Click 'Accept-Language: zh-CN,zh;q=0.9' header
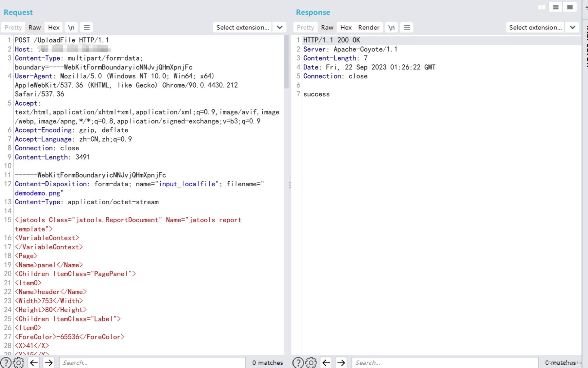The height and width of the screenshot is (368, 588). pos(73,139)
